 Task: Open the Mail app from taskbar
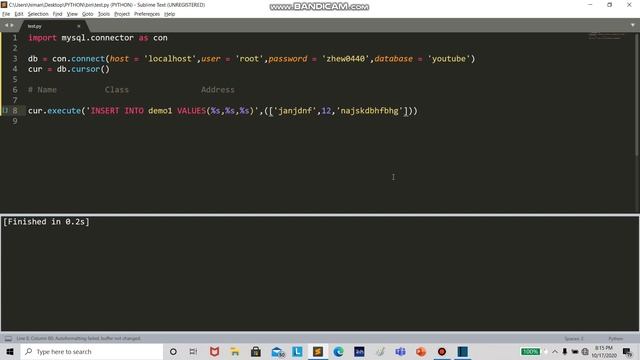point(277,351)
